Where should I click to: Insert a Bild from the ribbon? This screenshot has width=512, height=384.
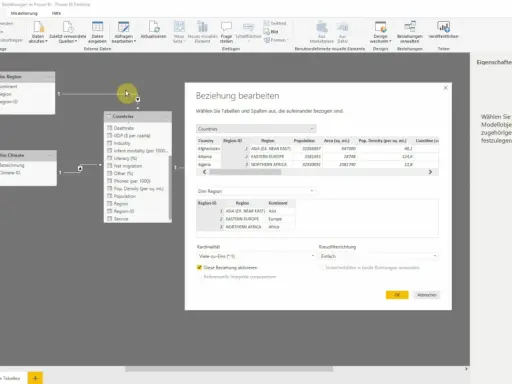pyautogui.click(x=271, y=32)
